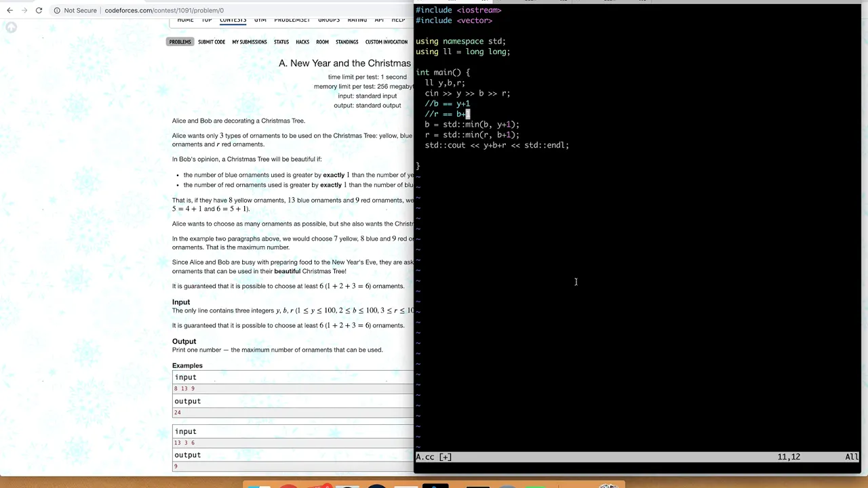Viewport: 868px width, 488px height.
Task: Select the PROBLEMS tab
Action: pyautogui.click(x=180, y=42)
